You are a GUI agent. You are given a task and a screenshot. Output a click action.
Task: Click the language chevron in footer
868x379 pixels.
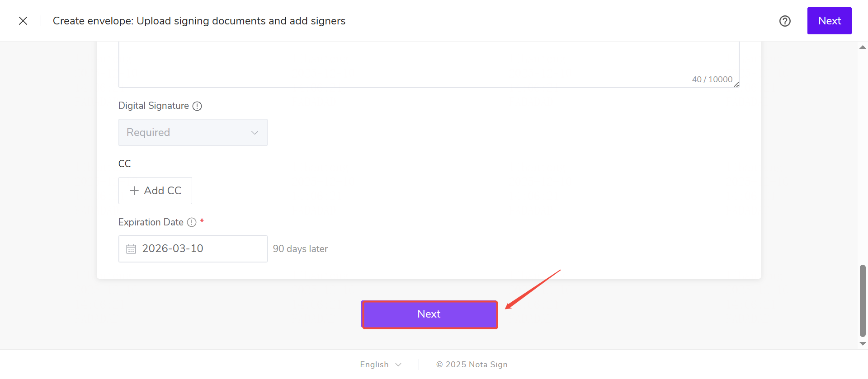click(398, 365)
